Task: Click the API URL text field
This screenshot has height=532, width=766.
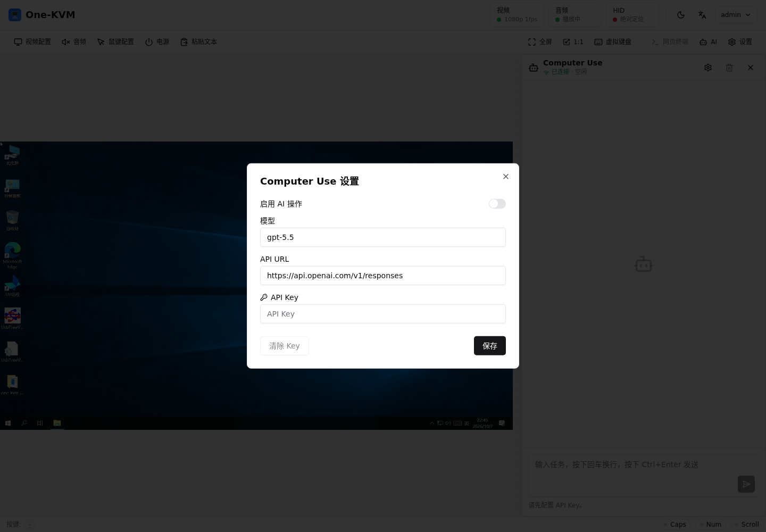Action: [x=382, y=276]
